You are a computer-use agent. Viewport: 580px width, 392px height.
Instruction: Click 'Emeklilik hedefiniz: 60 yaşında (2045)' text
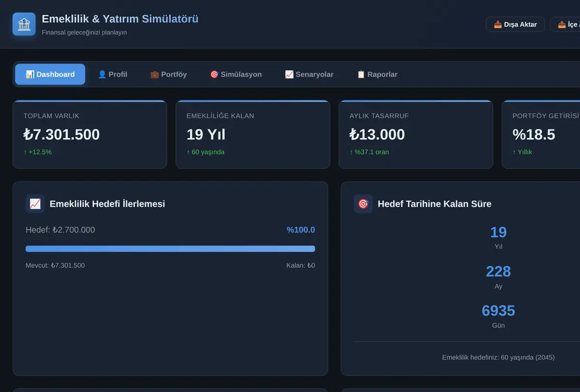[498, 357]
